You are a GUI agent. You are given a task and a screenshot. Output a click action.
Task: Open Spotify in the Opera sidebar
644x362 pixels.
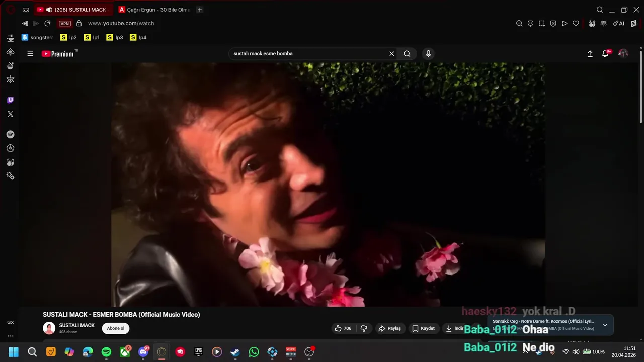click(x=10, y=135)
